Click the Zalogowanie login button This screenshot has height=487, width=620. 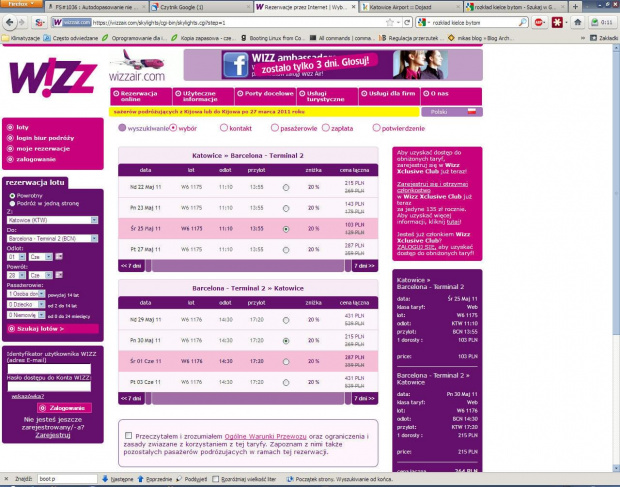(64, 408)
